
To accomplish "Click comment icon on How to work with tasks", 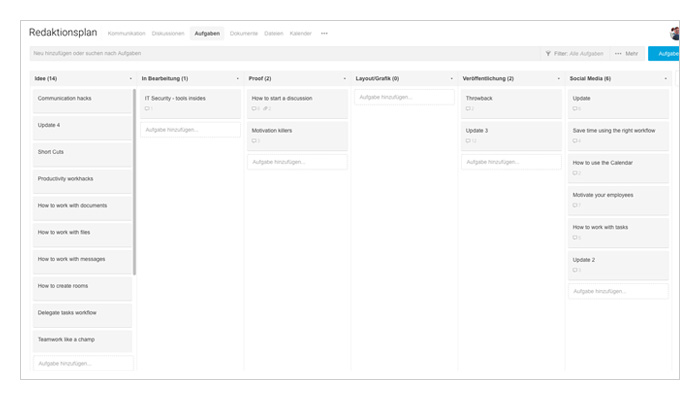I will coord(575,237).
